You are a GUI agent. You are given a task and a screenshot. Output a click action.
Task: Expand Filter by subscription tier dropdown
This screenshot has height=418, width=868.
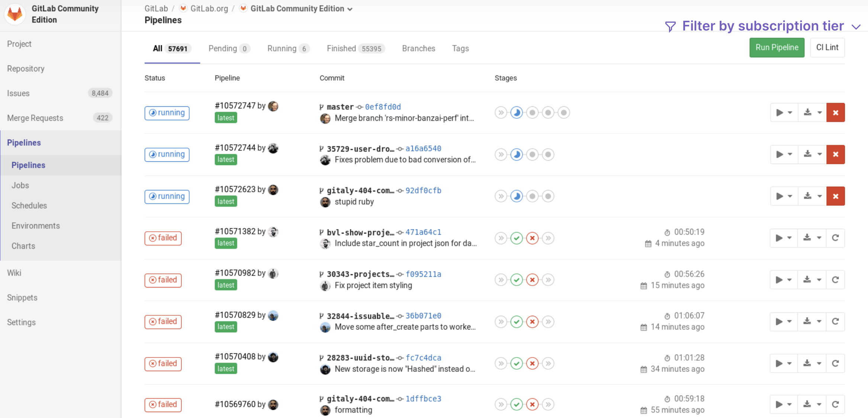[856, 27]
